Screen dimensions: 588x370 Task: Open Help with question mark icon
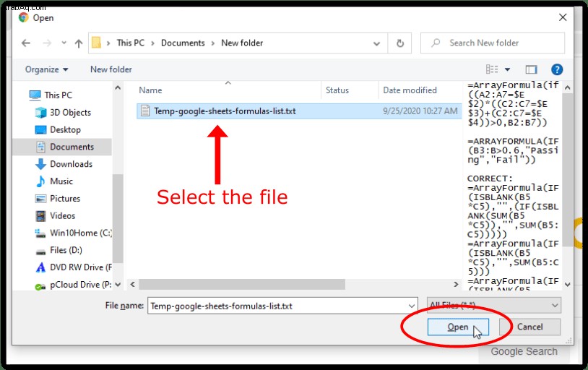pyautogui.click(x=557, y=69)
